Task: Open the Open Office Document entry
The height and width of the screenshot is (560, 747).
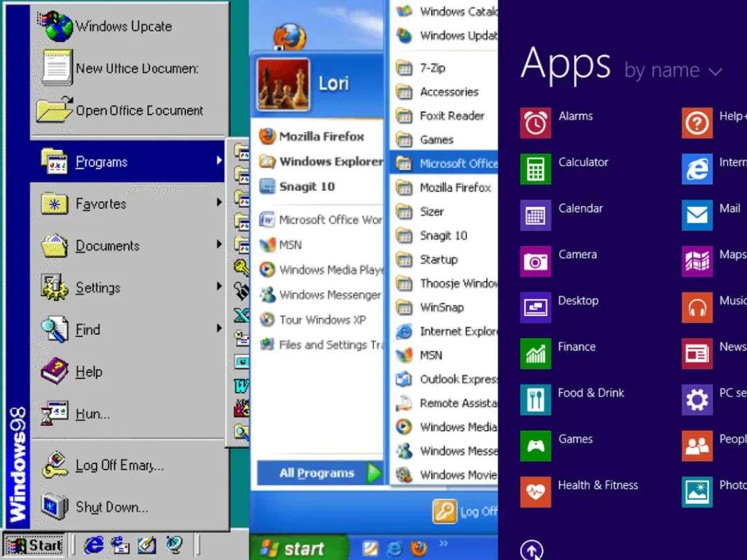Action: click(x=129, y=110)
